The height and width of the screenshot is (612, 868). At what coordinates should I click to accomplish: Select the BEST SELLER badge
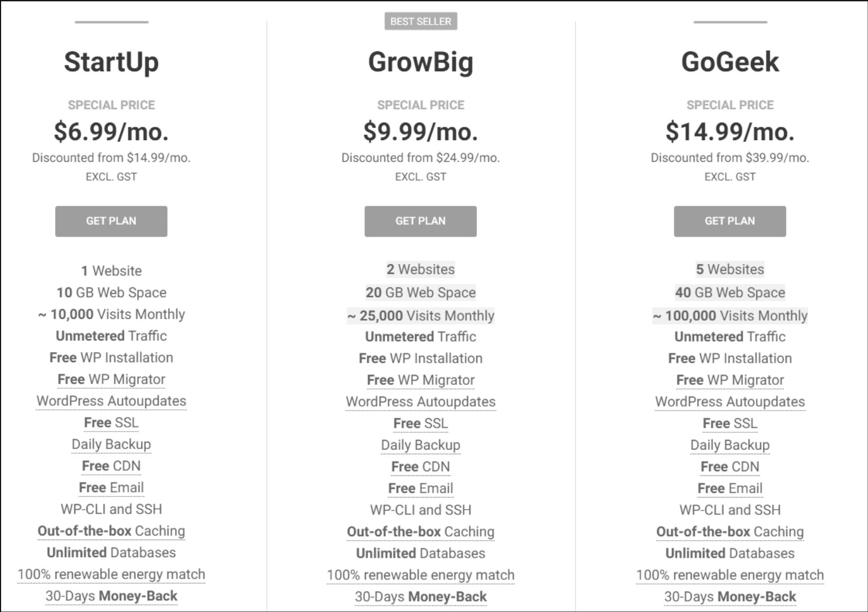420,22
